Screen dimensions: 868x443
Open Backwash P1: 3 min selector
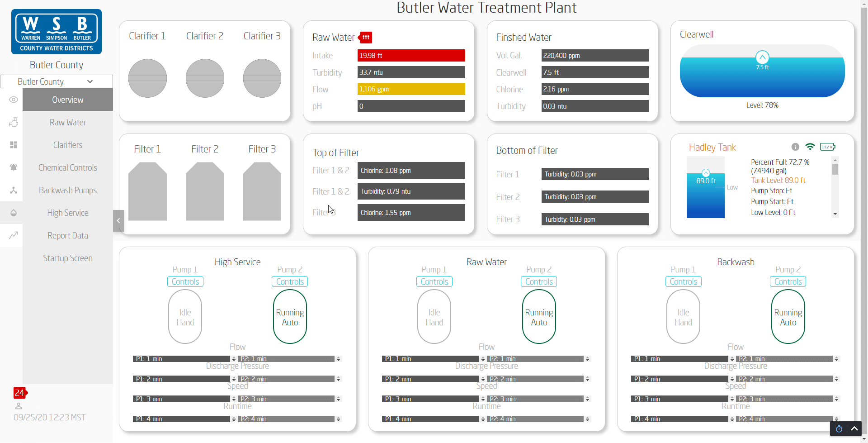point(683,399)
